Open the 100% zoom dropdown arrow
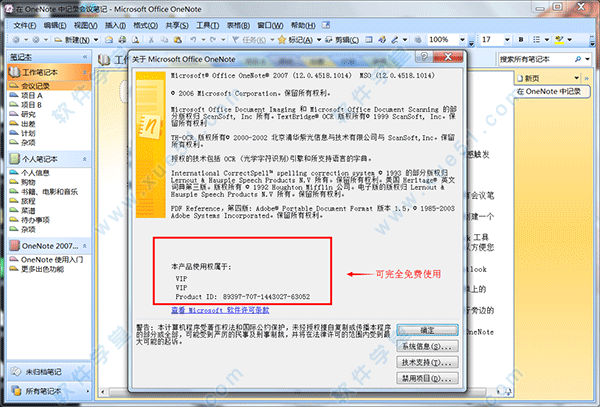The width and height of the screenshot is (600, 407). pos(462,39)
